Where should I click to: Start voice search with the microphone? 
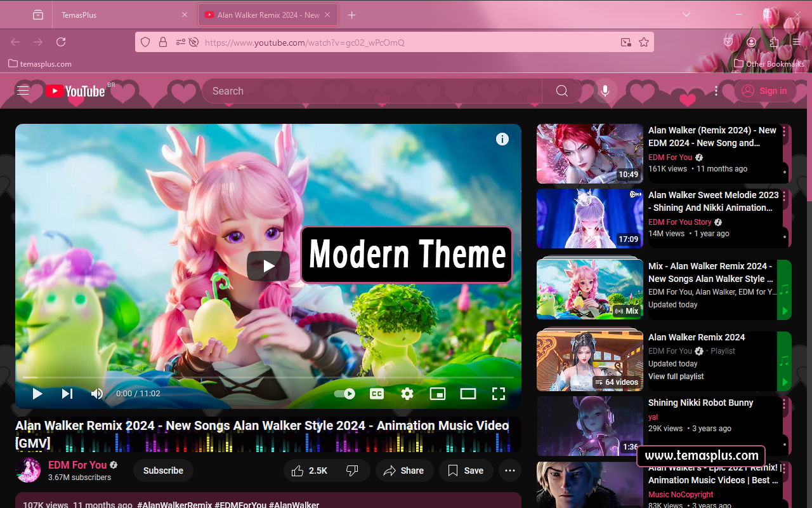click(x=605, y=91)
